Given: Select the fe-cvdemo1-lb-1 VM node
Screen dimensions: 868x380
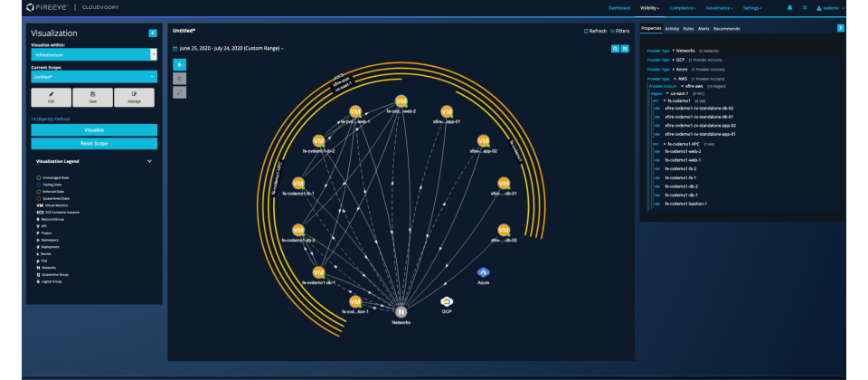Looking at the screenshot, I should click(298, 184).
